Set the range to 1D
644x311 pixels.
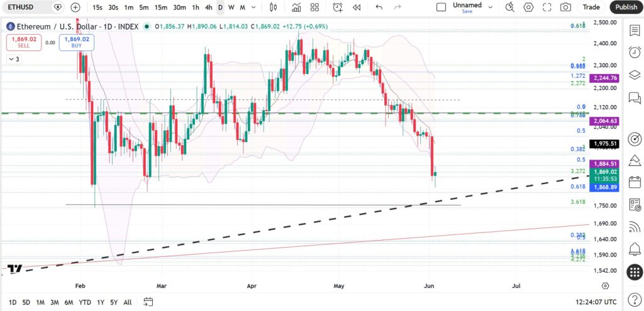point(13,302)
